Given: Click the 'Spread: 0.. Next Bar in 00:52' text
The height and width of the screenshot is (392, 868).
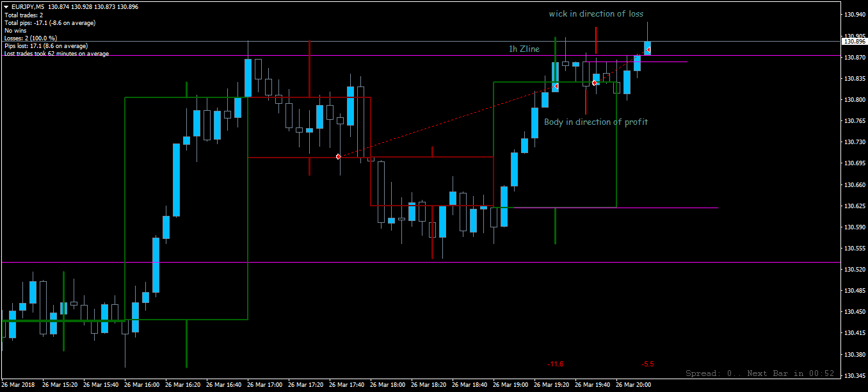Looking at the screenshot, I should (760, 373).
